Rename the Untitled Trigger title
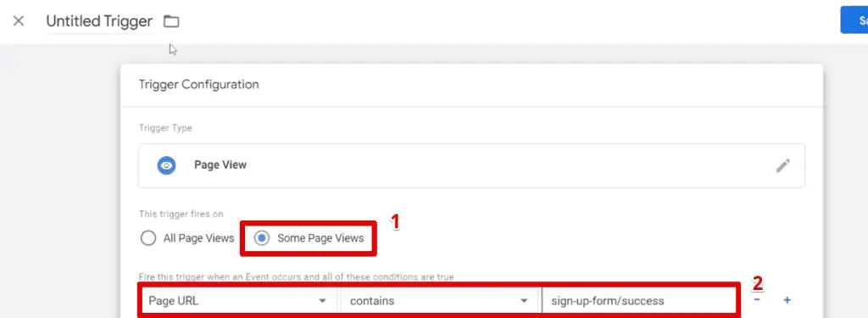This screenshot has height=318, width=868. [99, 21]
